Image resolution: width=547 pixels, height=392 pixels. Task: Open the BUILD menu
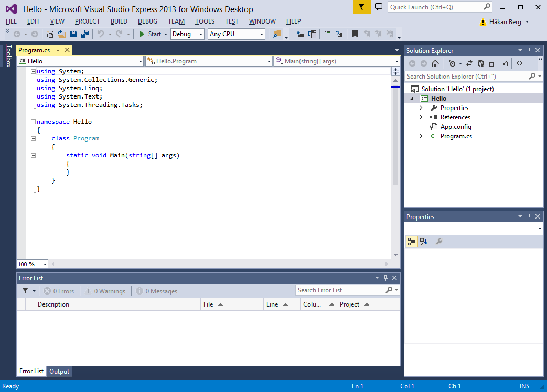pyautogui.click(x=119, y=21)
